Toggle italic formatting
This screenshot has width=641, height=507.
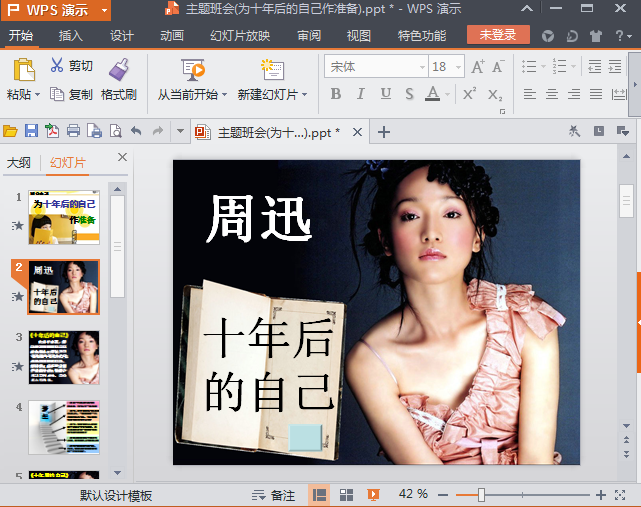pyautogui.click(x=361, y=94)
